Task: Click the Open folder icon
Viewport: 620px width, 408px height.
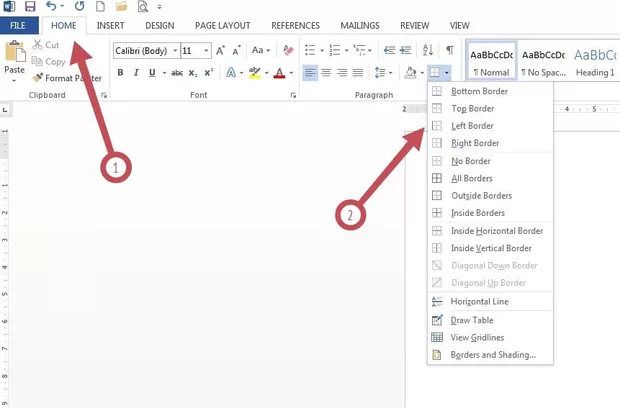Action: (x=122, y=6)
